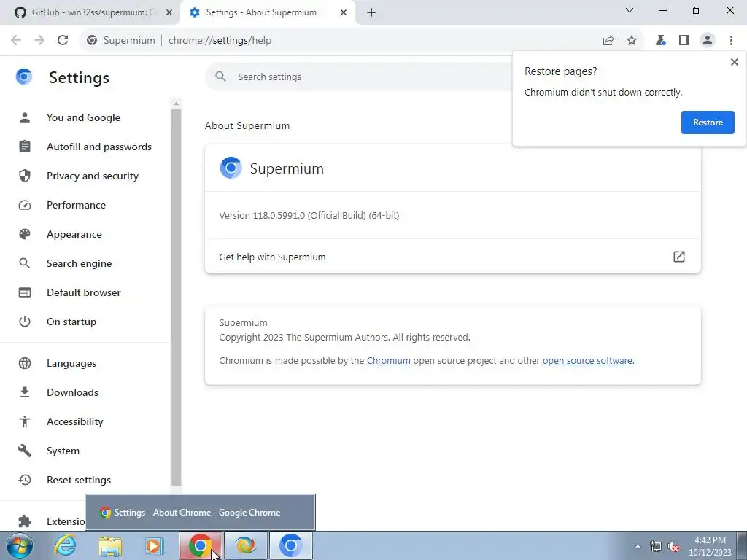747x560 pixels.
Task: Click the Edge-like browser taskbar icon
Action: click(x=246, y=545)
